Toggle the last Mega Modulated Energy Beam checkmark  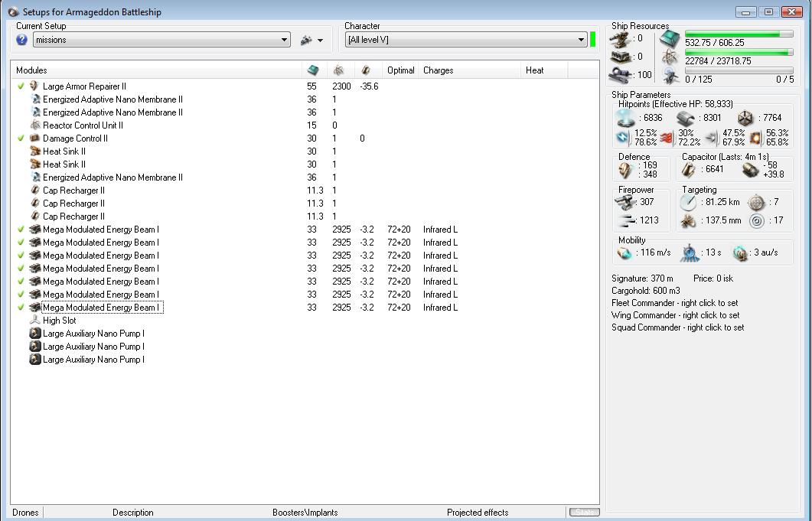point(21,307)
